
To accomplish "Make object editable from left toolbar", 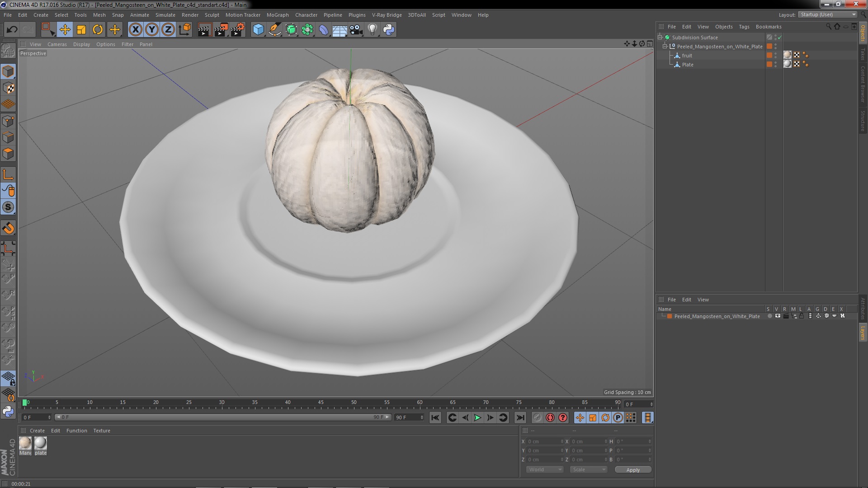I will coord(8,51).
